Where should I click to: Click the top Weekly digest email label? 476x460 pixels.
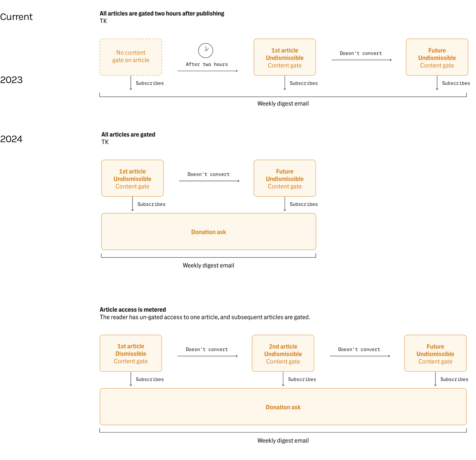click(283, 104)
